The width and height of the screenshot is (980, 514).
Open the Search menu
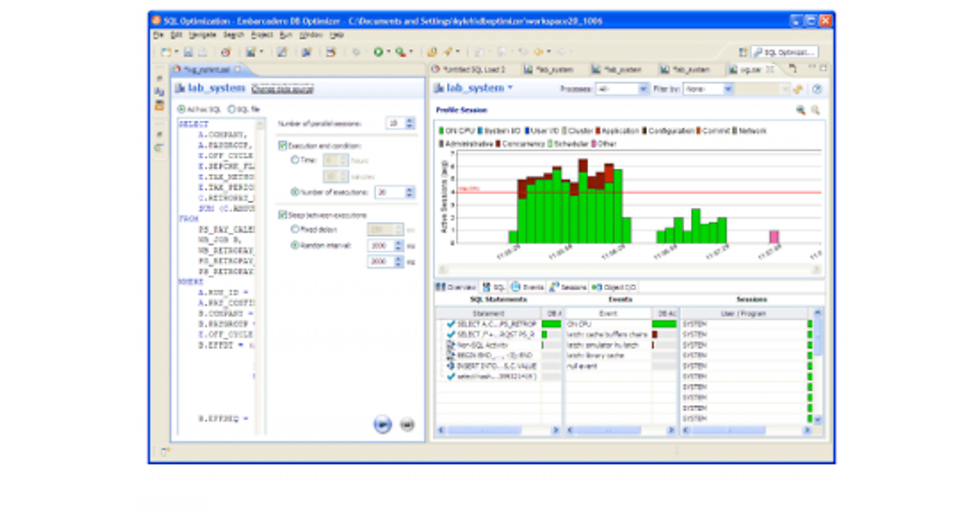[234, 36]
